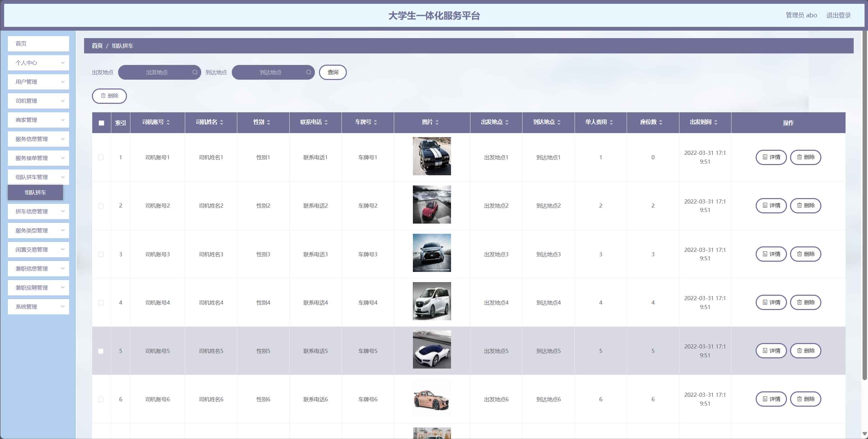Viewport: 868px width, 439px height.
Task: Delete the row for 司机账号2
Action: [x=805, y=206]
